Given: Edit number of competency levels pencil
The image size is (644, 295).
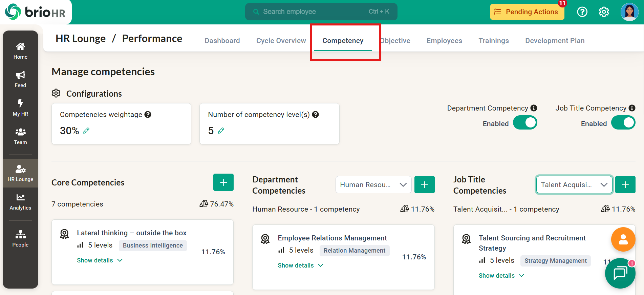Looking at the screenshot, I should coord(221,131).
